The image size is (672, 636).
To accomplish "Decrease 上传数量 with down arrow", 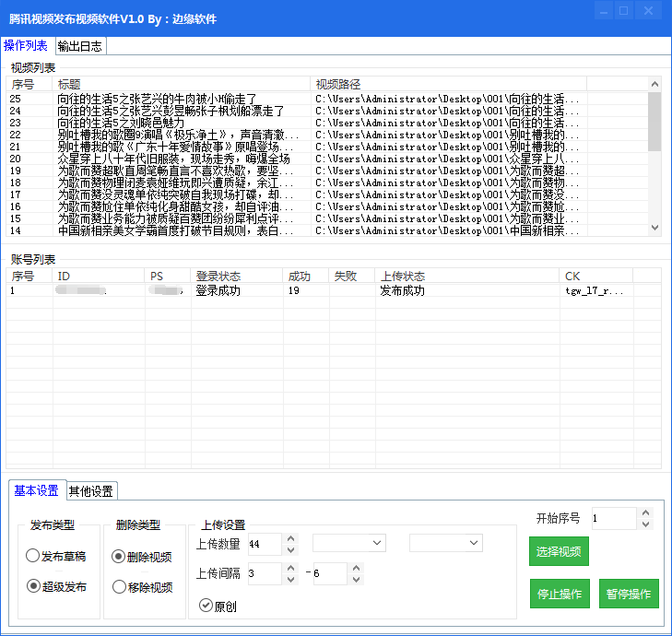I will point(290,549).
